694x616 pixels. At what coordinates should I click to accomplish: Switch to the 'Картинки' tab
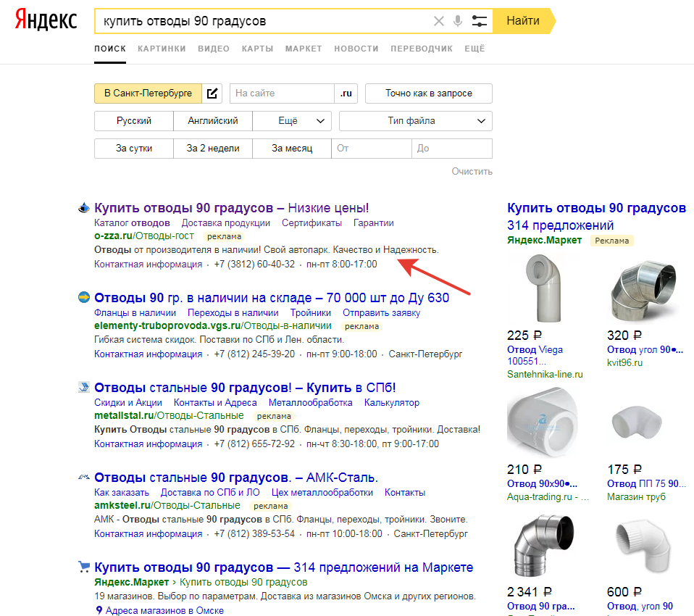point(162,49)
